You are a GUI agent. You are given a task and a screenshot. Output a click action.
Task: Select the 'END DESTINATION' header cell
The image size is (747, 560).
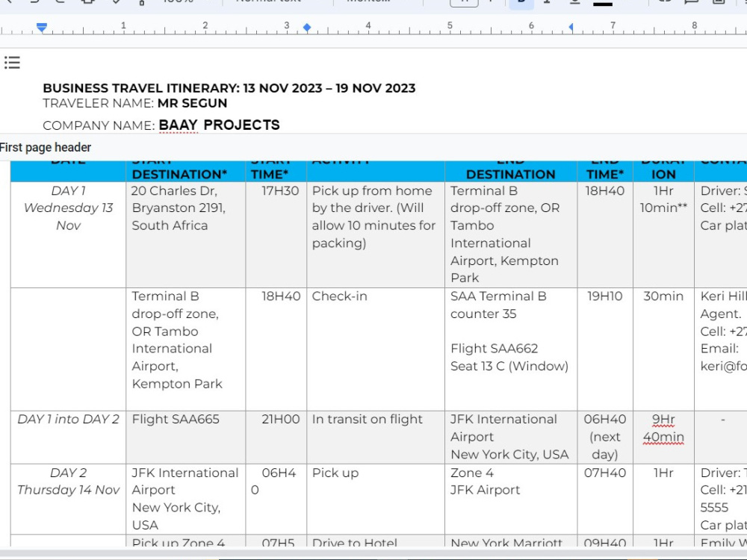point(511,171)
